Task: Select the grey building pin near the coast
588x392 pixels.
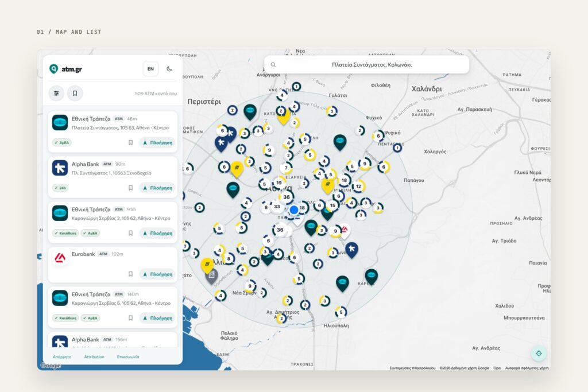Action: point(211,276)
